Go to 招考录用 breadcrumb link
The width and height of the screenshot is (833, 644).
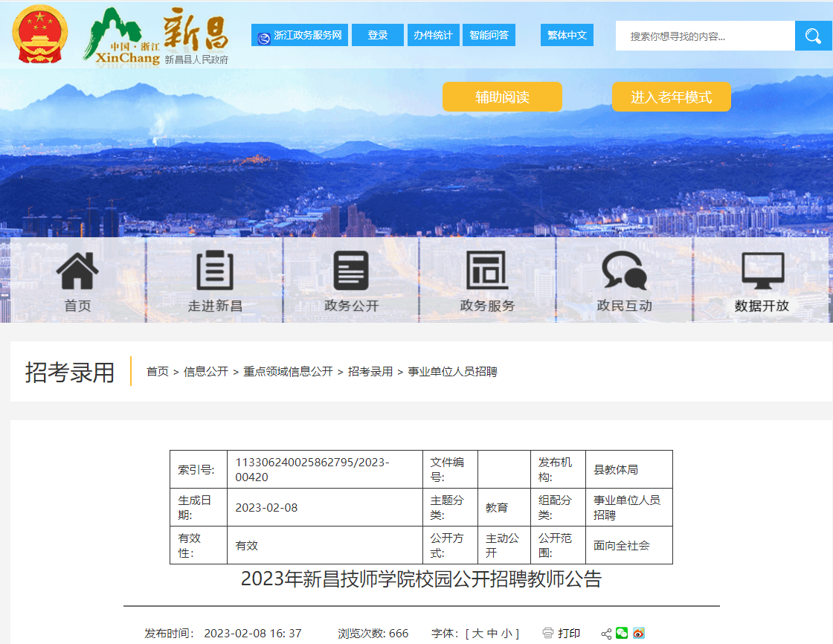click(370, 371)
